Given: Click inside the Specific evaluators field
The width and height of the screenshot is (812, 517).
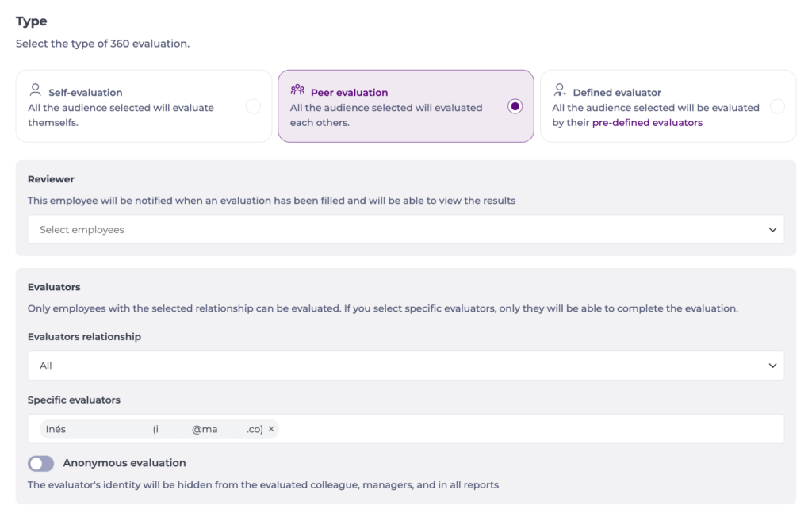Looking at the screenshot, I should pyautogui.click(x=523, y=429).
